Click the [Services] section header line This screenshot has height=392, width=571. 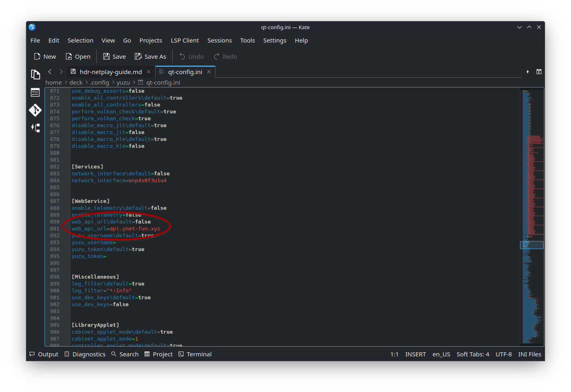[87, 167]
